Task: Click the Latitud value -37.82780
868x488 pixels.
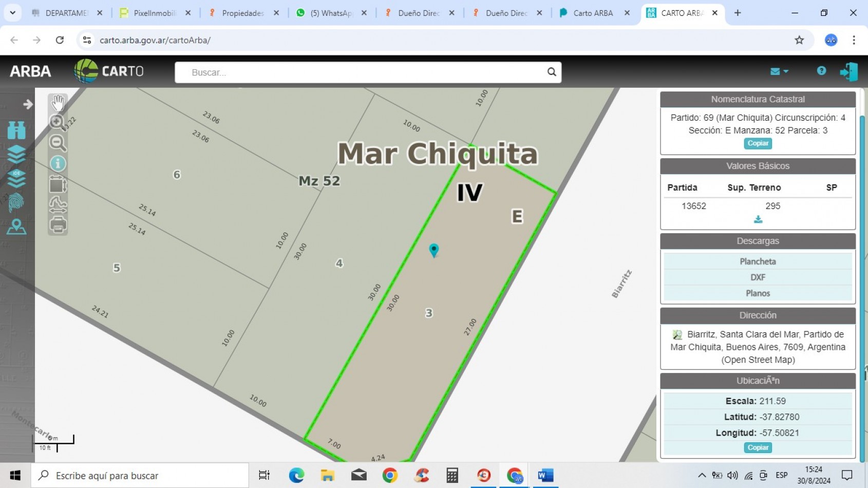Action: pos(779,417)
